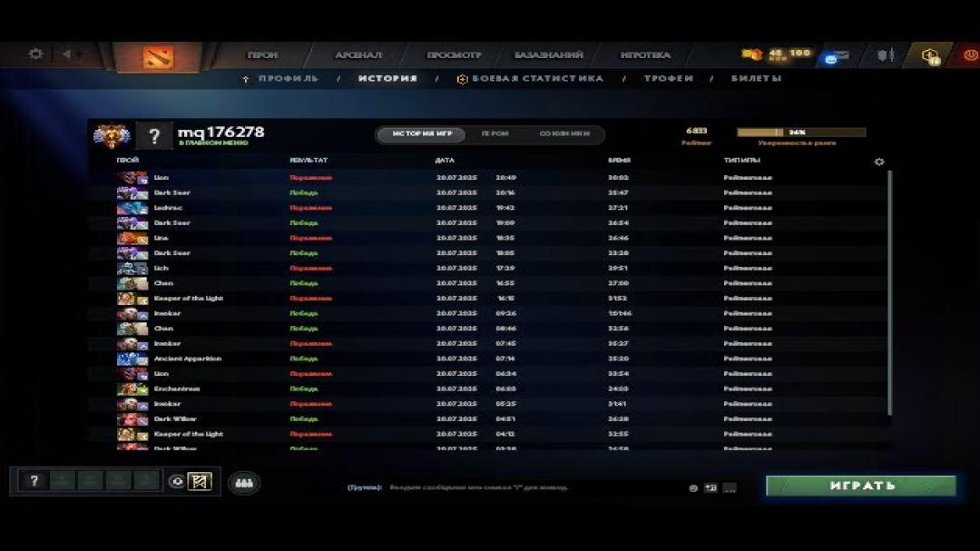Click the Enchantress hero portrait

point(132,389)
